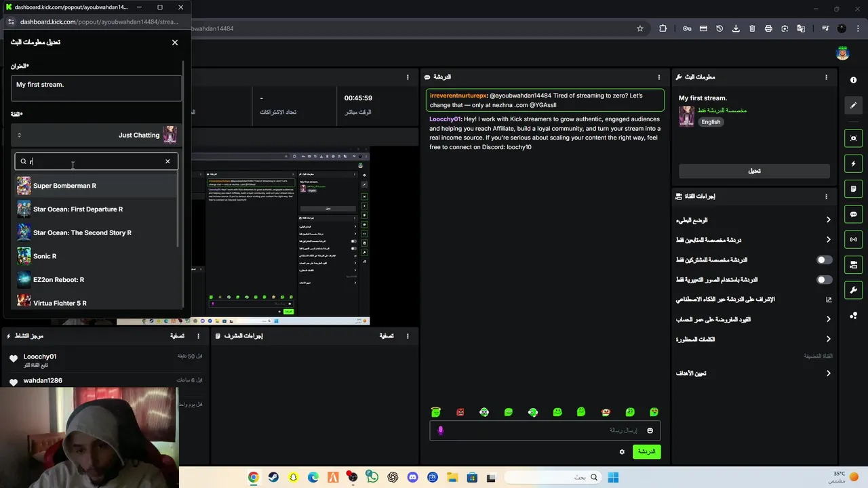This screenshot has height=488, width=868.
Task: Expand set goals chevron
Action: [828, 373]
